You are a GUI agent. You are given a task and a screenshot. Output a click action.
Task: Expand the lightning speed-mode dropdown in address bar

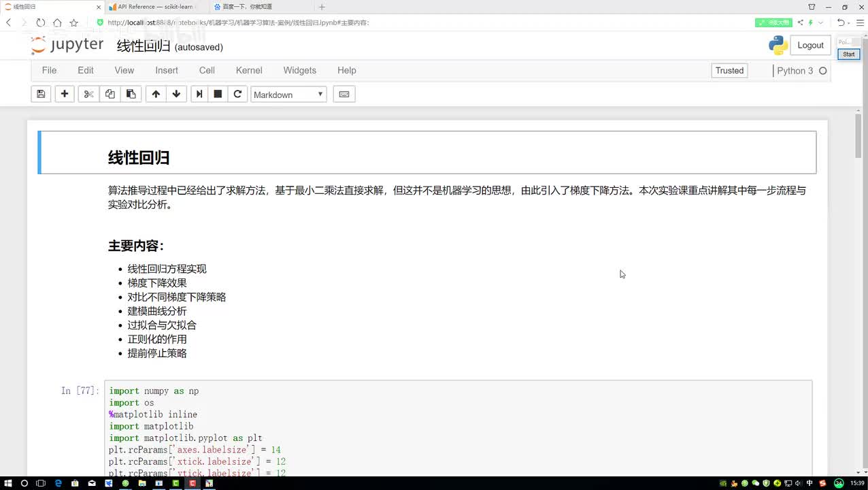[820, 22]
